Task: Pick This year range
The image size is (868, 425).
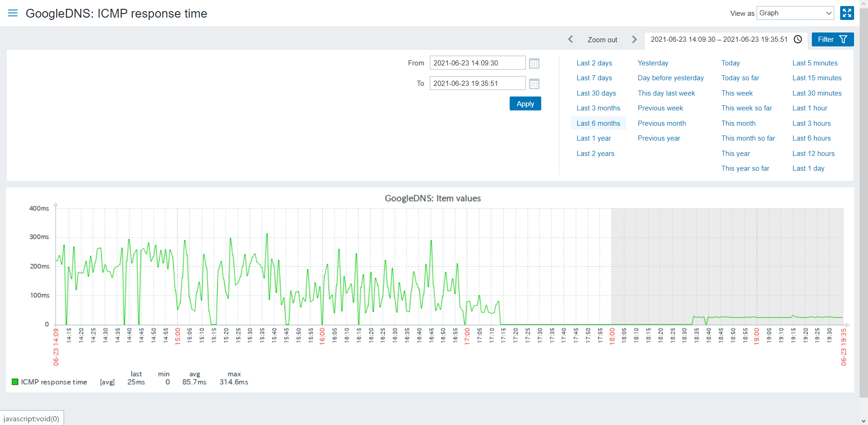Action: [x=736, y=154]
